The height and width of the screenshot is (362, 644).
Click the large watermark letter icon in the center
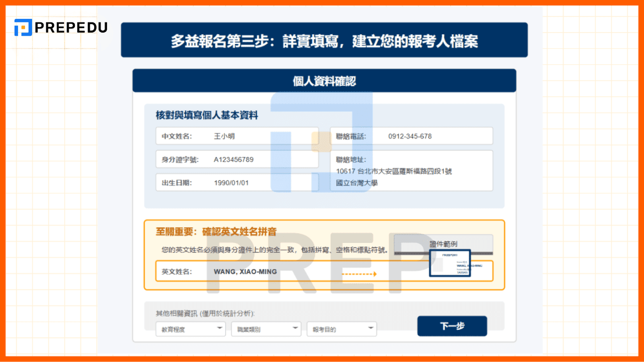point(322,143)
